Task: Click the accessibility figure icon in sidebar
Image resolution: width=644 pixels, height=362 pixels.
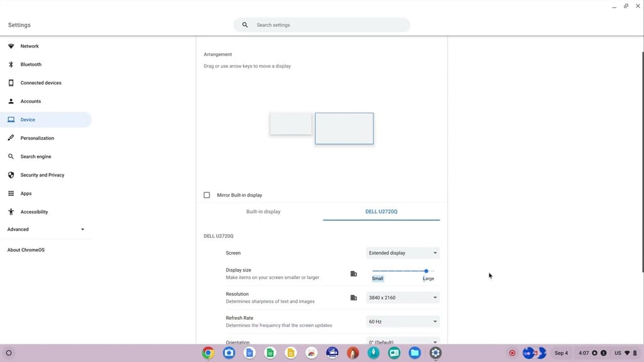Action: pyautogui.click(x=11, y=212)
